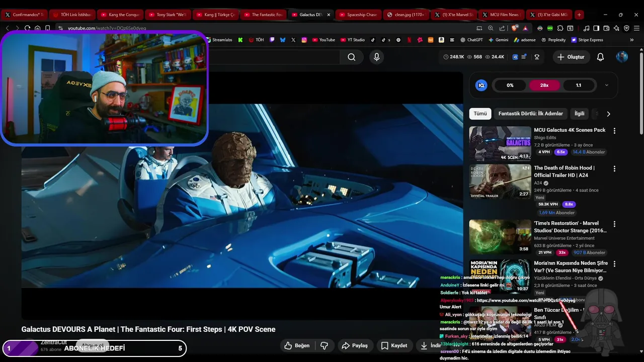Open the YouTube notifications bell
The width and height of the screenshot is (644, 362).
600,57
